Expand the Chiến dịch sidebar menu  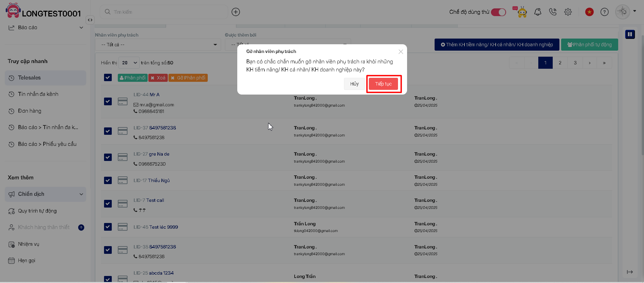[45, 194]
